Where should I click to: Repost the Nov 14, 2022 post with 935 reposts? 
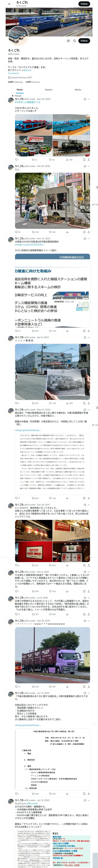(35, 331)
